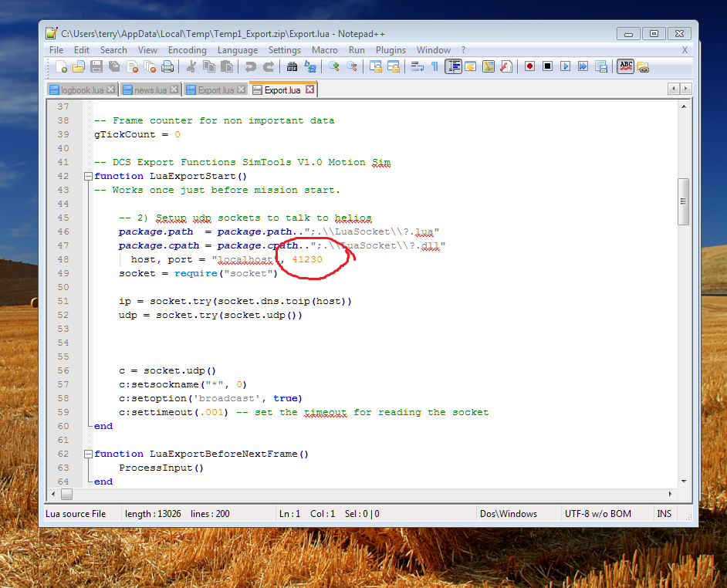Click the Zoom In magnifier icon
Screen dimensions: 727x588
coord(334,67)
